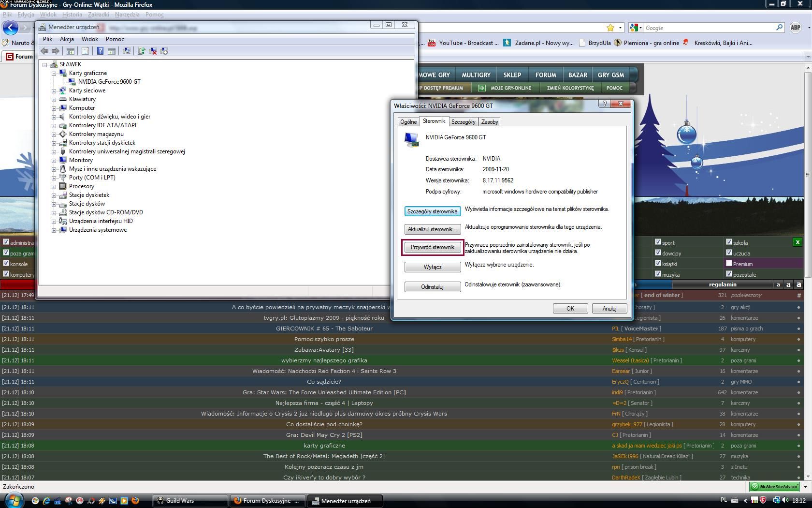812x508 pixels.
Task: Uncheck the sport category checkbox
Action: 658,242
